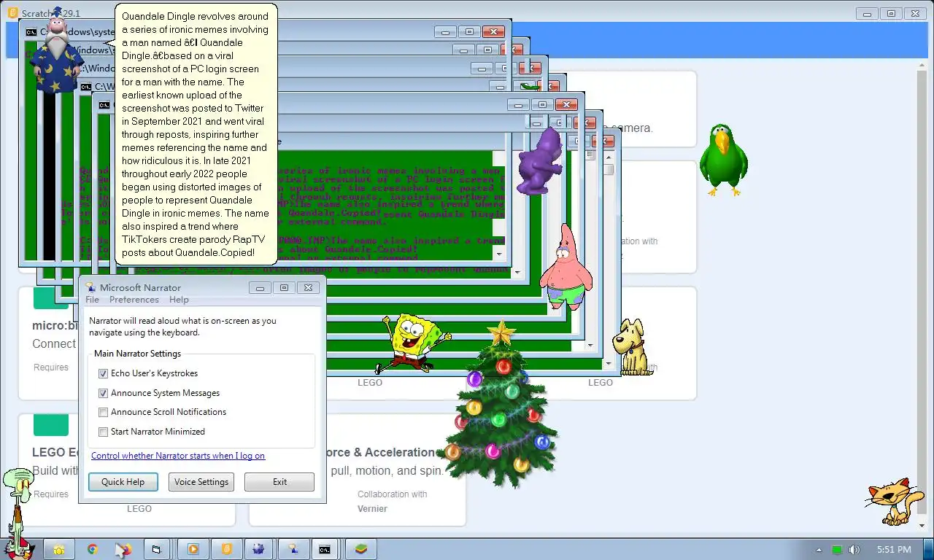934x560 pixels.
Task: Click the green parrot Peedy character
Action: [723, 160]
